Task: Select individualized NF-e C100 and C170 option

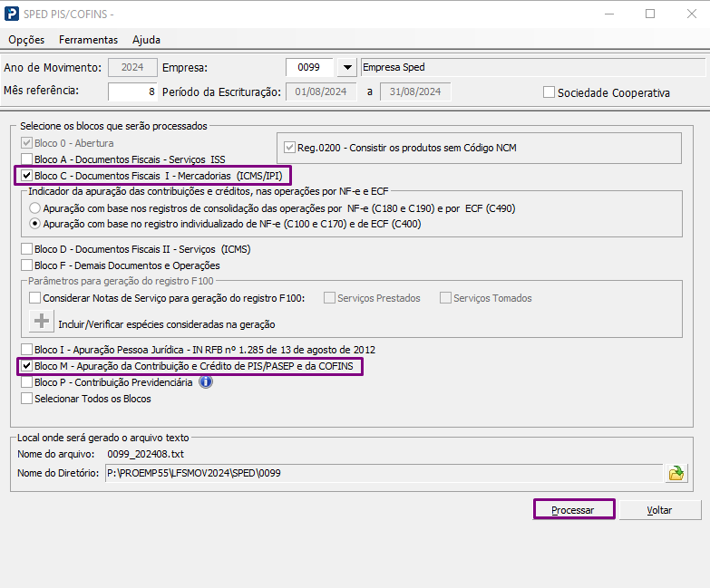Action: coord(34,224)
